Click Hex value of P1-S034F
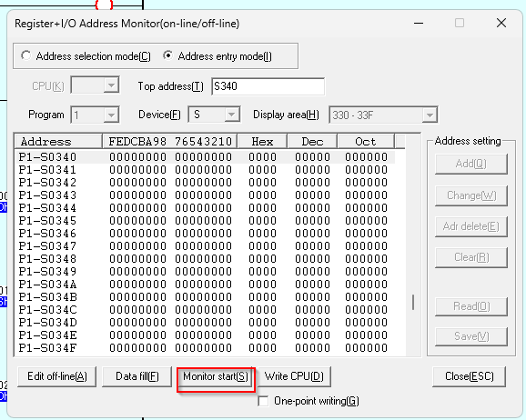Screen dimensions: 526x420 (x=262, y=348)
